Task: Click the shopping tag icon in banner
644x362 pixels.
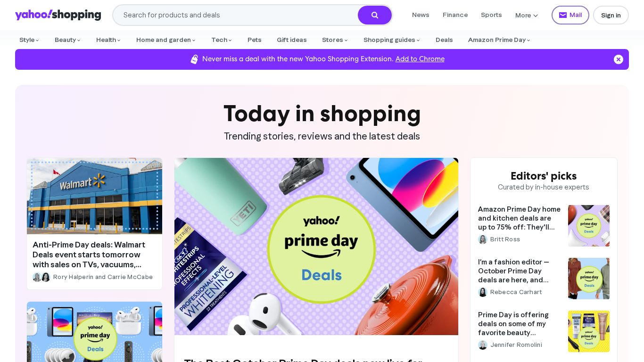Action: coord(194,59)
